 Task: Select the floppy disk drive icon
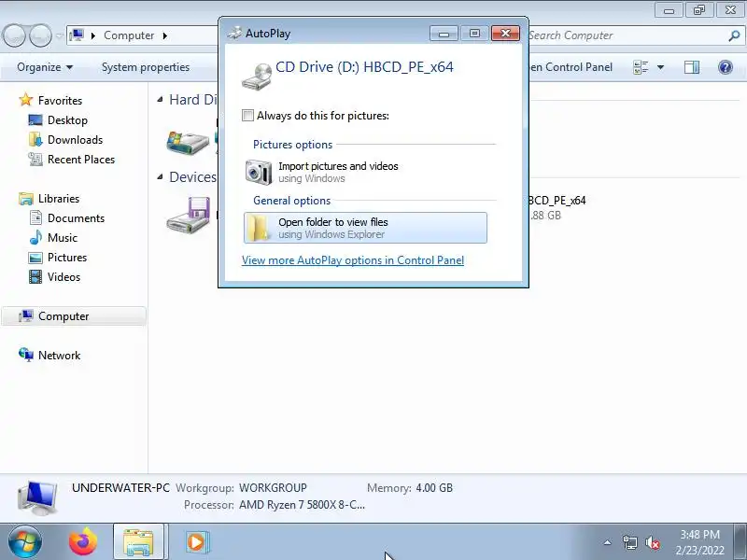click(x=189, y=215)
